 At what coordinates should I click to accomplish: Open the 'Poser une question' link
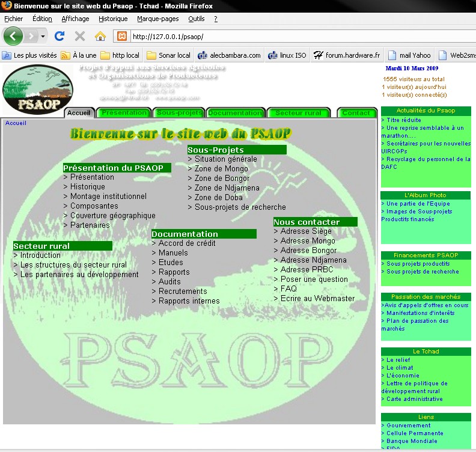(x=314, y=279)
